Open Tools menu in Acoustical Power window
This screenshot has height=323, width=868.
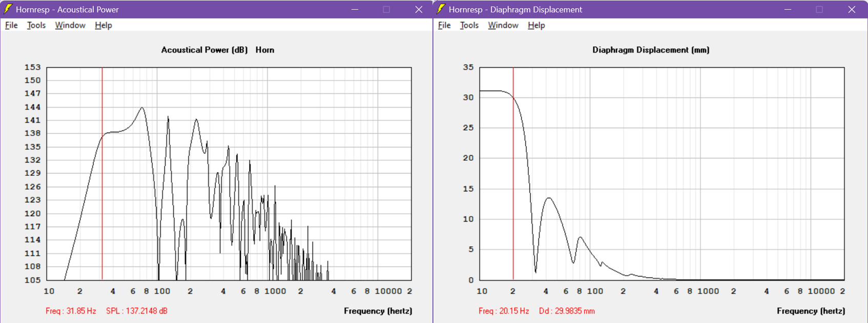point(36,25)
